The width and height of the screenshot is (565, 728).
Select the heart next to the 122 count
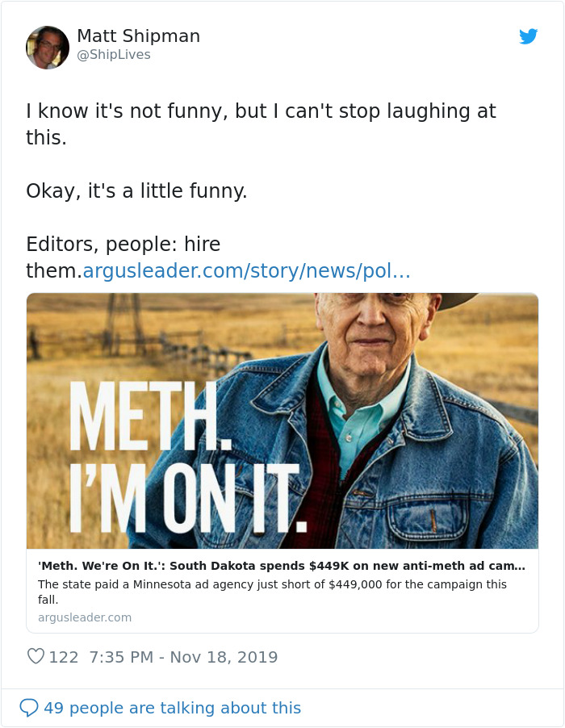36,656
